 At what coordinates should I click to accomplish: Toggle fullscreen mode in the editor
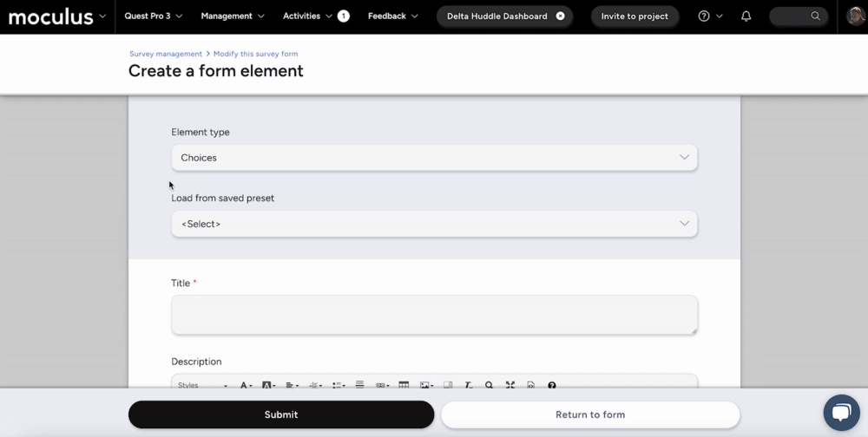point(510,385)
